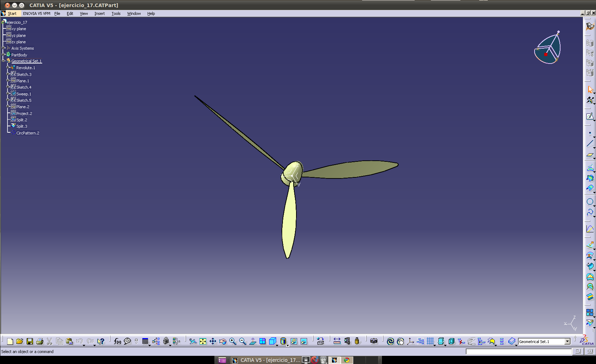
Task: Open the Tools menu
Action: (x=116, y=13)
